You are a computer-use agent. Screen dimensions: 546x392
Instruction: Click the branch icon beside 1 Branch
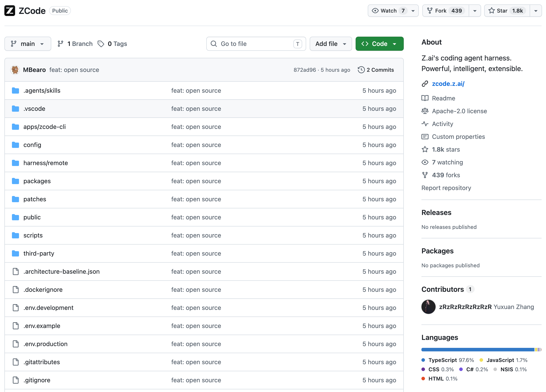tap(61, 44)
